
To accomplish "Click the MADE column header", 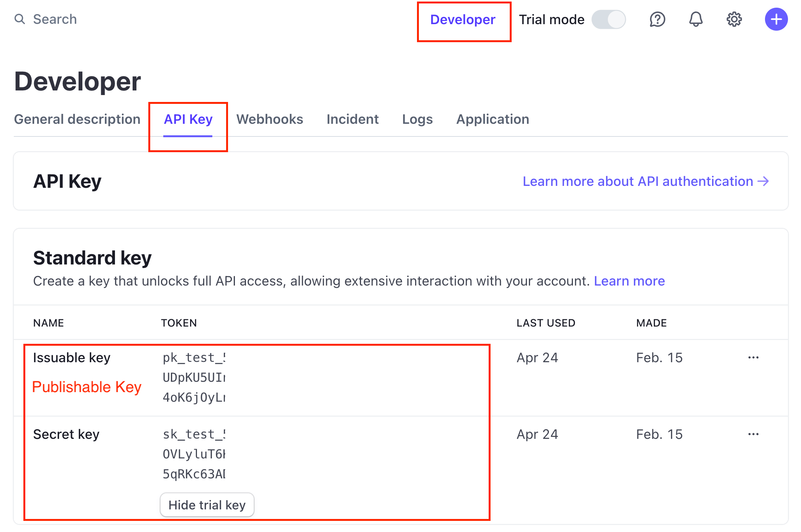I will (x=652, y=323).
